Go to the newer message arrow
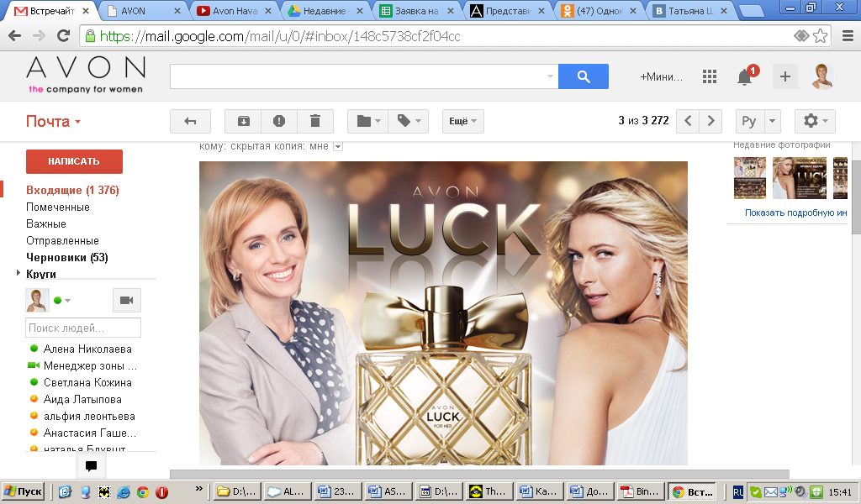The image size is (861, 504). coord(688,121)
